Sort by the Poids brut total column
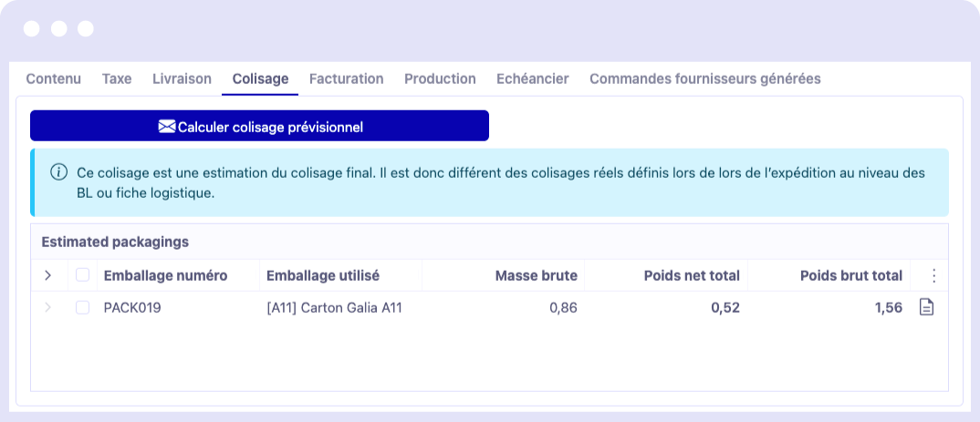This screenshot has height=422, width=980. click(x=850, y=275)
